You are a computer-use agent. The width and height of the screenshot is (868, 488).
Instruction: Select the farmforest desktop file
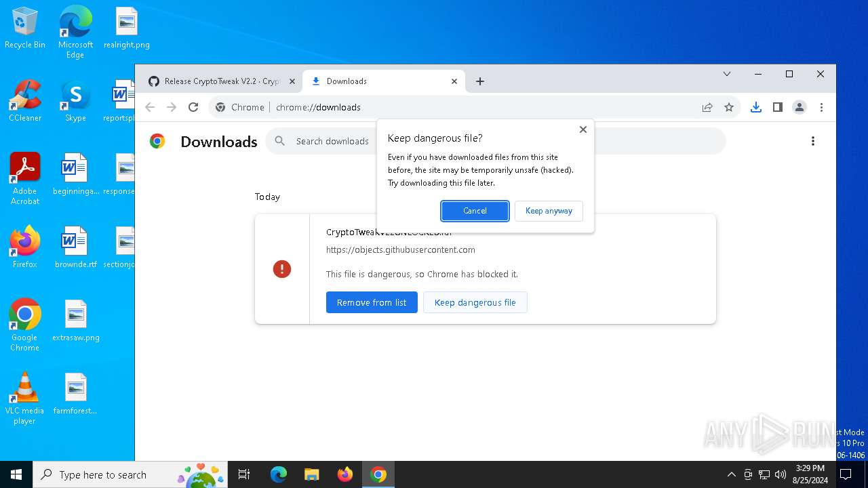(x=75, y=393)
